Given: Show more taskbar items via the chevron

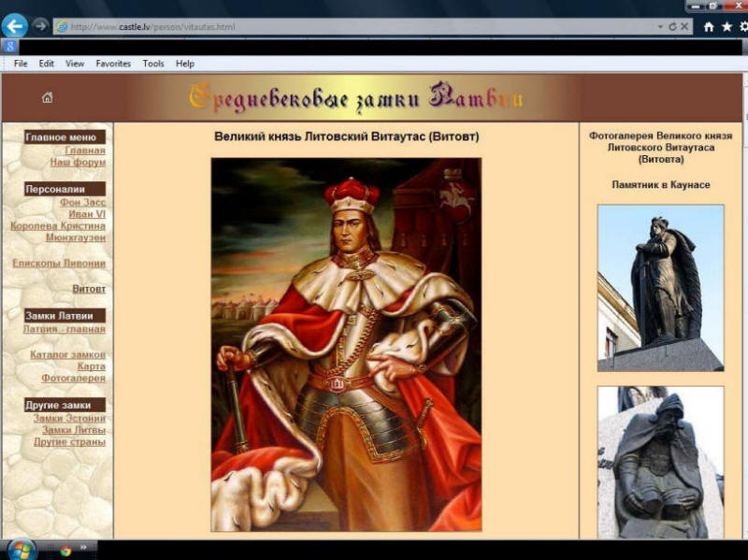Looking at the screenshot, I should click(83, 547).
